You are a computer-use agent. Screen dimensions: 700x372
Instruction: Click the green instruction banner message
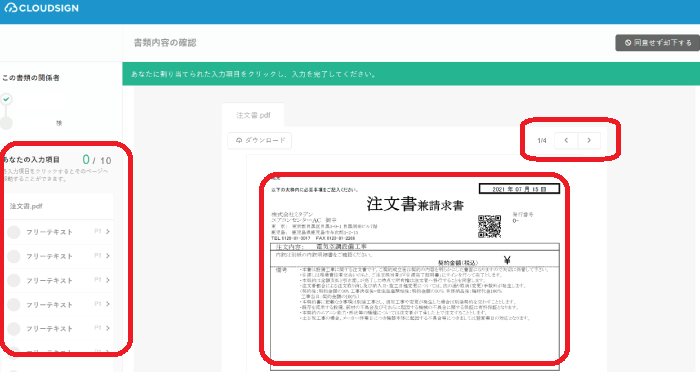click(x=253, y=74)
